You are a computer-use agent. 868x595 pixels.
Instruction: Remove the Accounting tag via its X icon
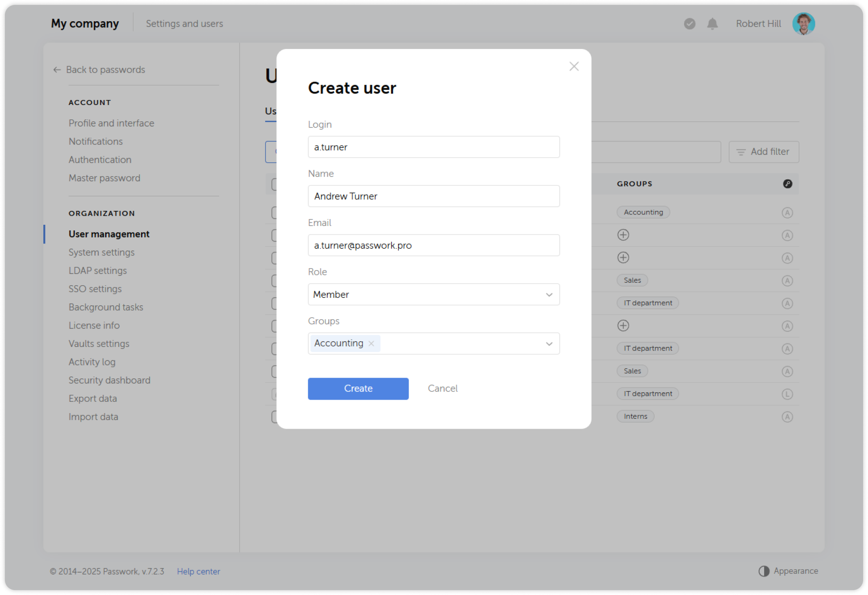tap(371, 343)
